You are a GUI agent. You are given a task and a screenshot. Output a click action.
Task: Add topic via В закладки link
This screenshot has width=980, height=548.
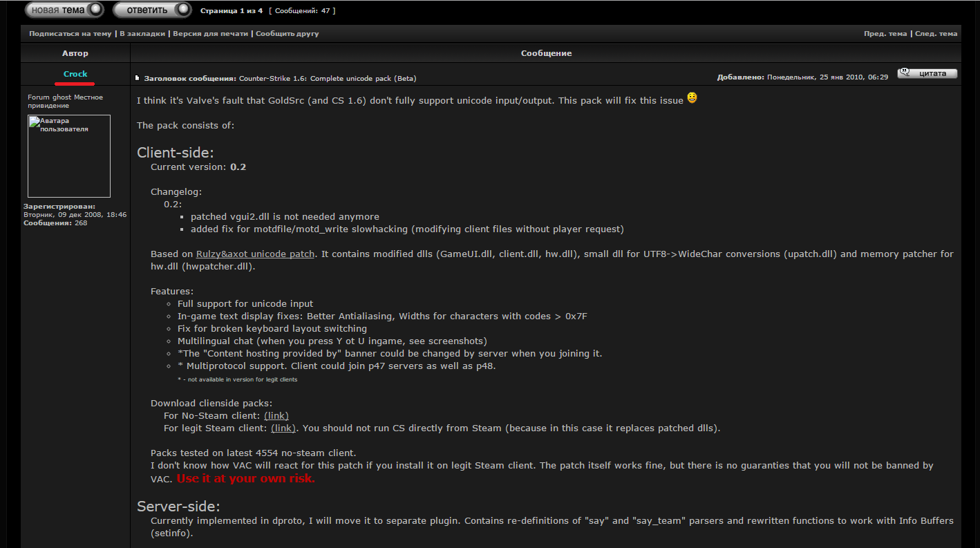pos(142,33)
